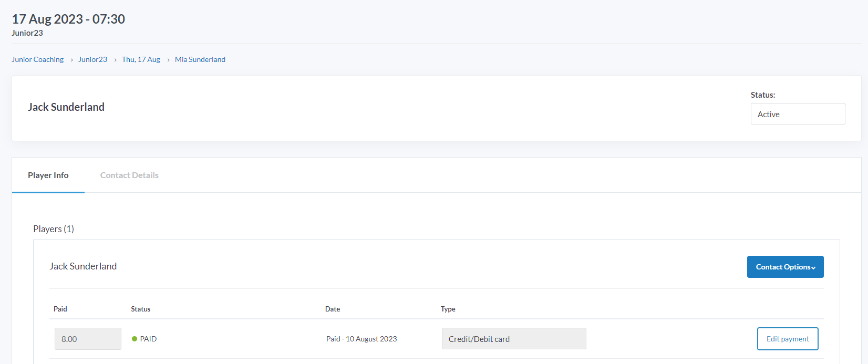Click the 17 Aug 2023 - 07:30 page title
Image resolution: width=868 pixels, height=364 pixels.
[68, 19]
